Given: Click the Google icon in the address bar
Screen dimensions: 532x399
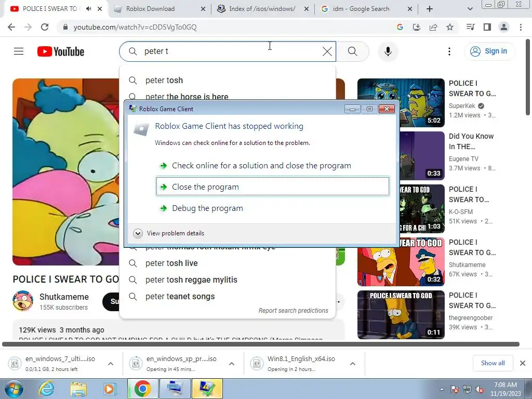Looking at the screenshot, I should [x=400, y=27].
